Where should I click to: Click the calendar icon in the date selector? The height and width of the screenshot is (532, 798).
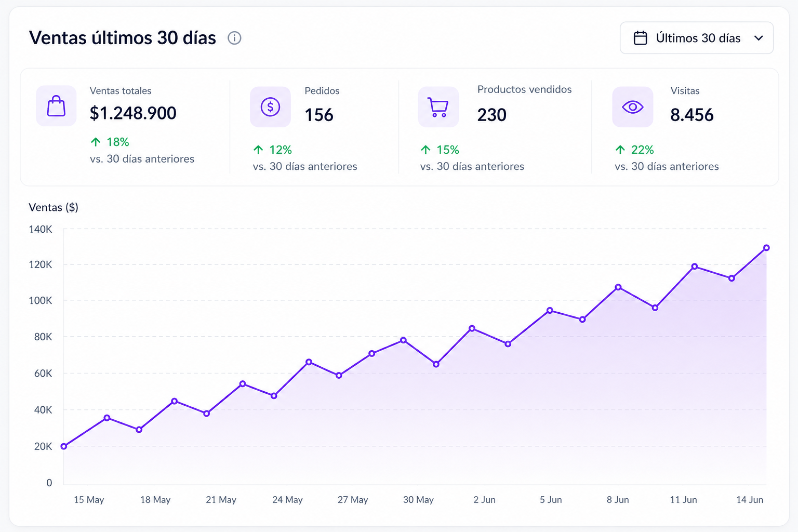[640, 38]
